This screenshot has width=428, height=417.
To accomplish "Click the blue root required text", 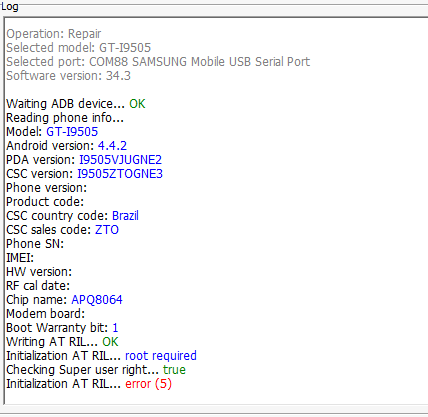I will click(x=161, y=356).
